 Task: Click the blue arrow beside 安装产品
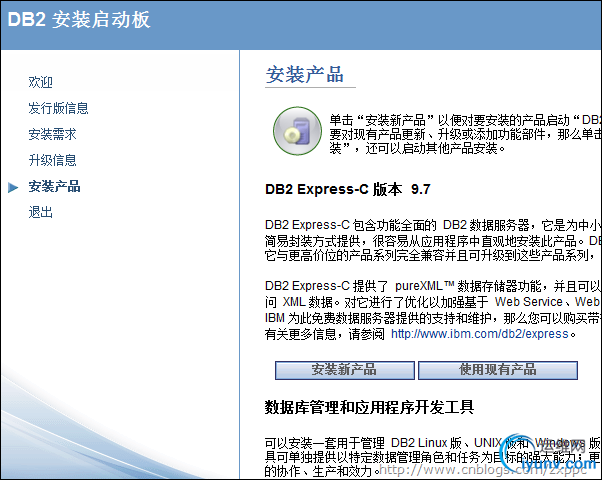[13, 187]
